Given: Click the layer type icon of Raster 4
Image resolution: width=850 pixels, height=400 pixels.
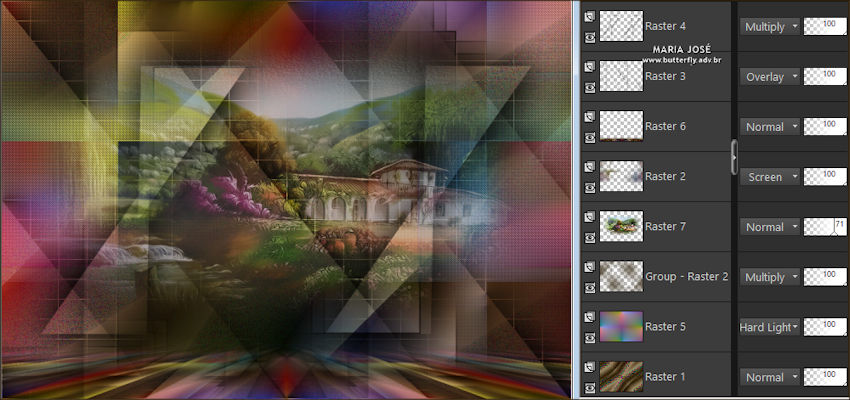Looking at the screenshot, I should click(x=590, y=17).
